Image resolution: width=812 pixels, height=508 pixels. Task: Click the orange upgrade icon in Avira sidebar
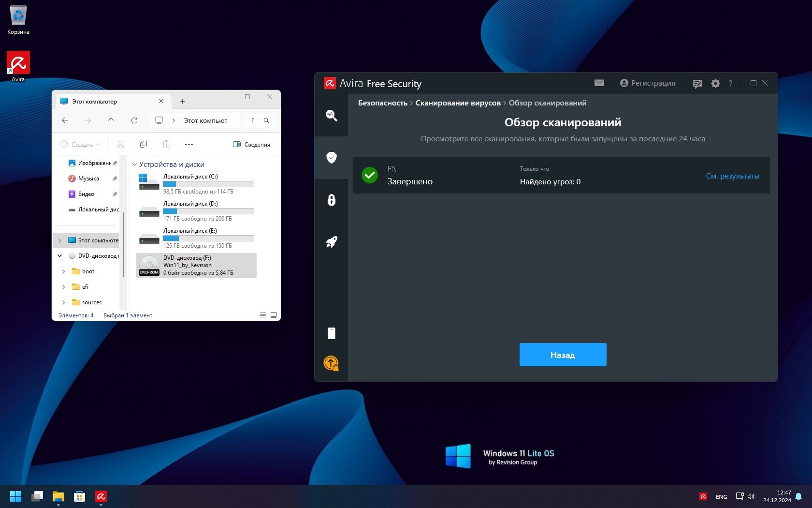pyautogui.click(x=331, y=363)
